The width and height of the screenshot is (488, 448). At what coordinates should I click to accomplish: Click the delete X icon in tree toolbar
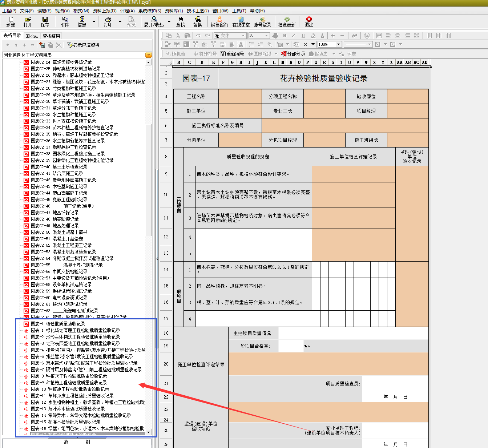point(59,45)
